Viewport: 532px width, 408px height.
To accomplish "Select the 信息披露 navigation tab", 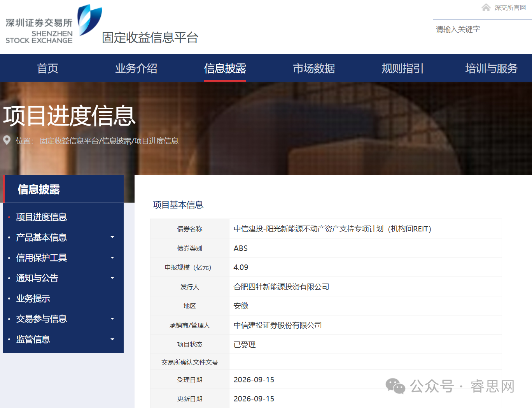I will [225, 68].
